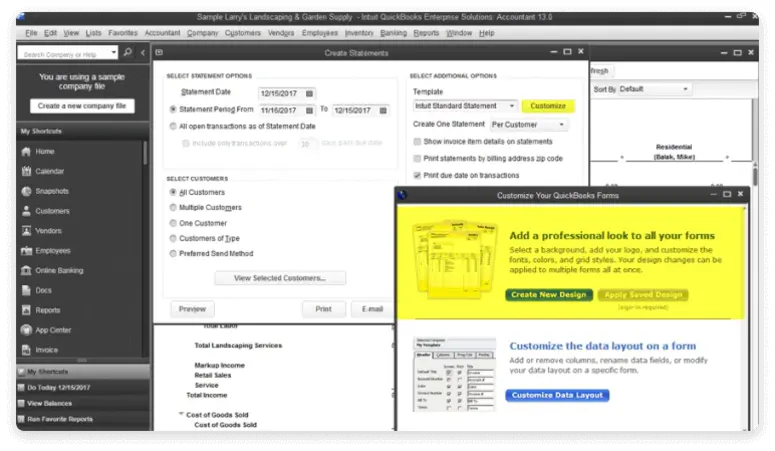Screen dimensions: 775x451
Task: Open the Template dropdown Intuit Standard Statement
Action: [465, 106]
